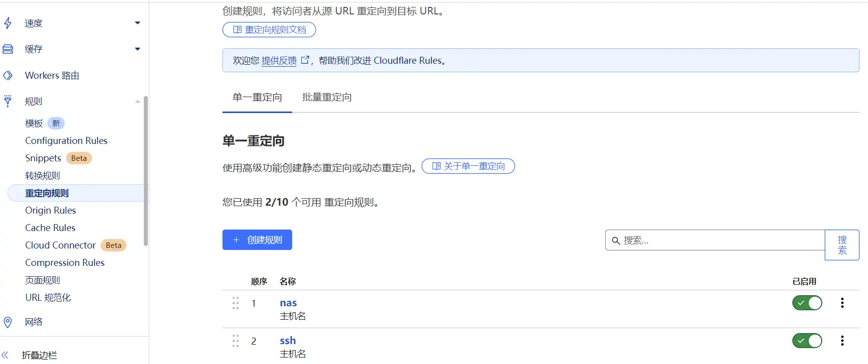Viewport: 868px width, 364px height.
Task: Open the 重定向规则文档 link
Action: 269,30
